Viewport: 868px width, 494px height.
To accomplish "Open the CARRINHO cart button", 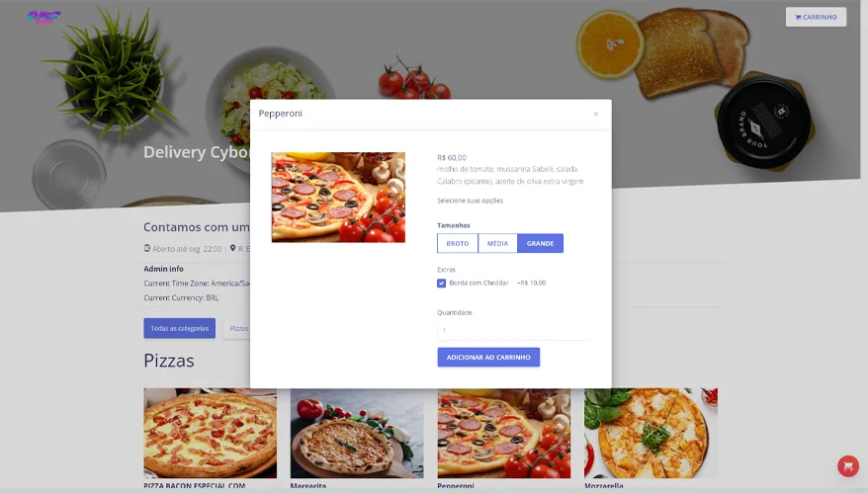I will [x=816, y=17].
